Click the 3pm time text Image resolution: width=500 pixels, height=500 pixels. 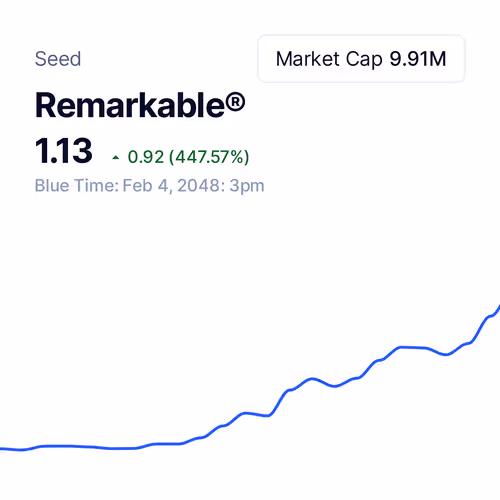(x=247, y=186)
